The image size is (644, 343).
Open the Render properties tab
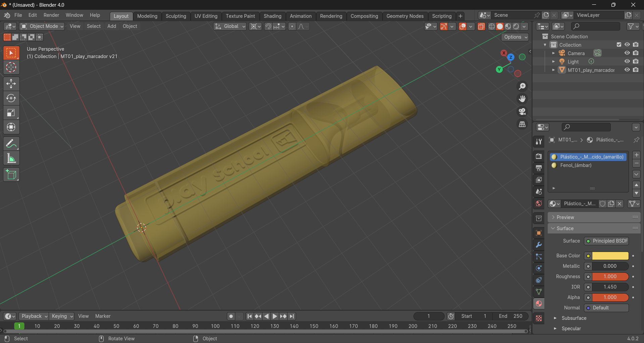coord(539,156)
